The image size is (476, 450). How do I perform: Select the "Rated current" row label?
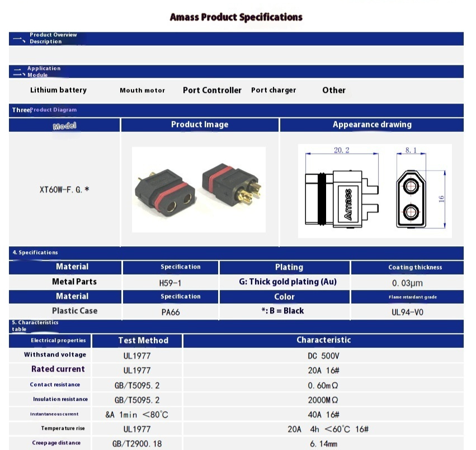coord(58,369)
